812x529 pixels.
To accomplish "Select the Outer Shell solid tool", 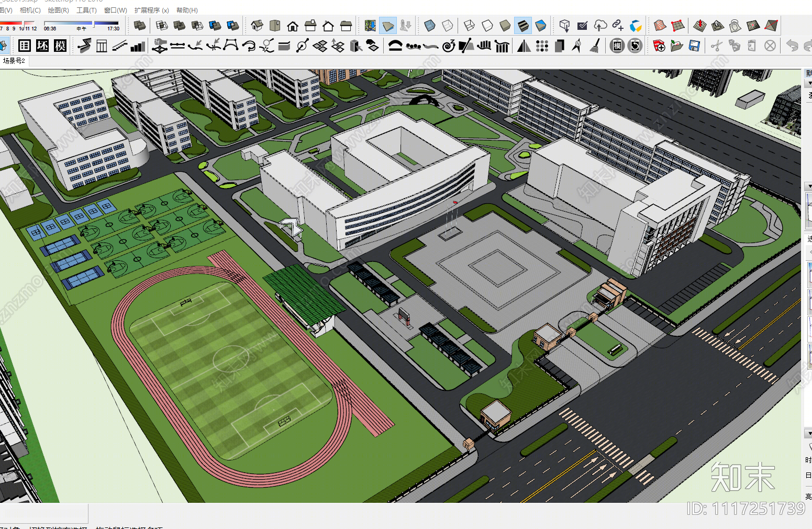I will (140, 25).
